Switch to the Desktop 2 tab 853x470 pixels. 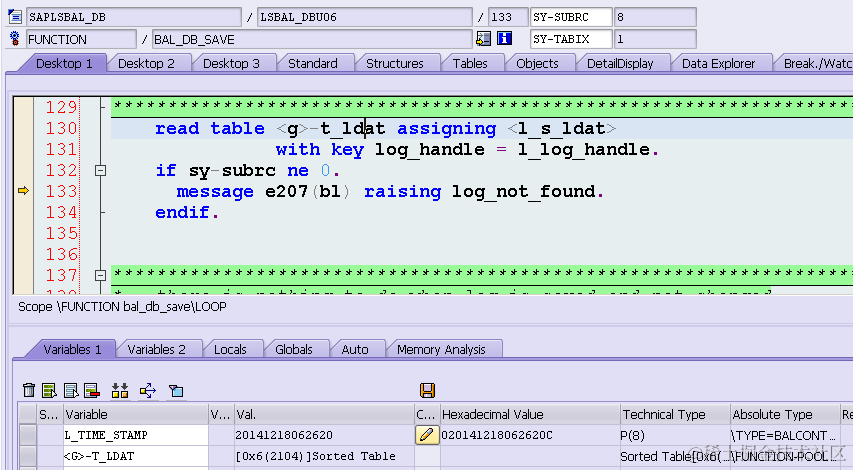(x=146, y=64)
